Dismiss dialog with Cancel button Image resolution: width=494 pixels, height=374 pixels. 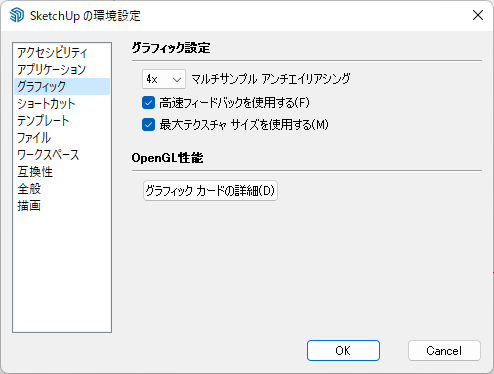tap(444, 351)
